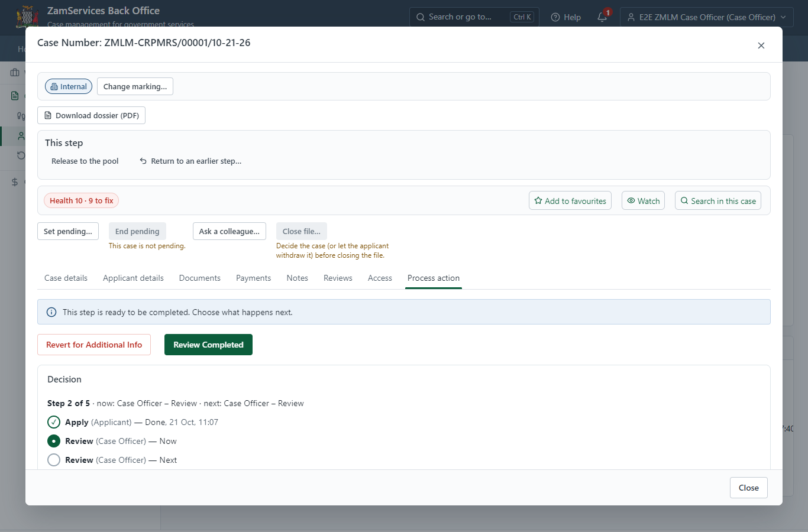This screenshot has height=532, width=808.
Task: Go to the Notes tab
Action: point(298,278)
